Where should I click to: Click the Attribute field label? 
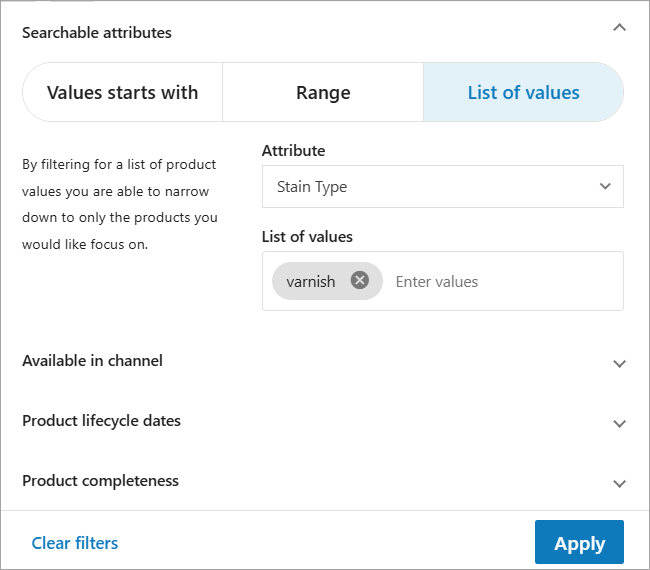pyautogui.click(x=293, y=151)
